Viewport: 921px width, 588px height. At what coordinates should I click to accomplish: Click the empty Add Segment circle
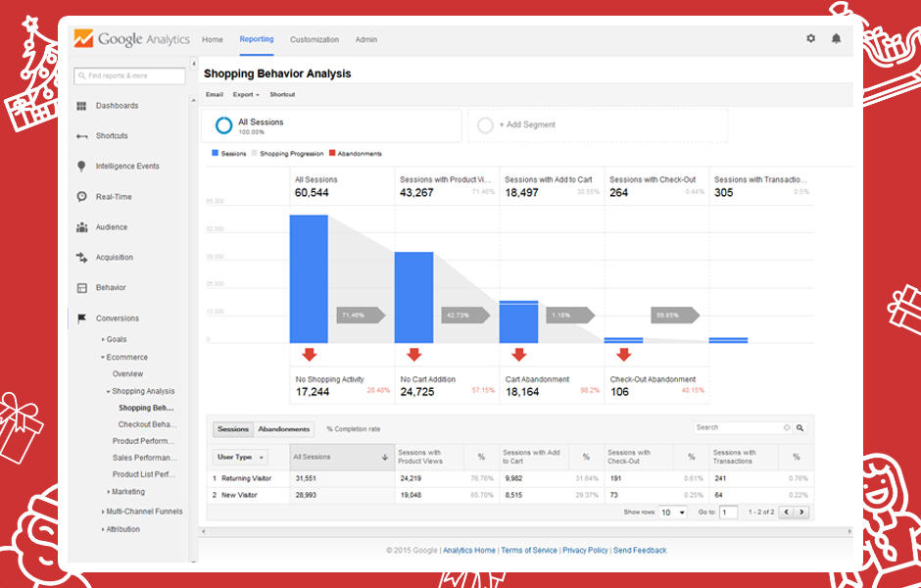click(485, 125)
